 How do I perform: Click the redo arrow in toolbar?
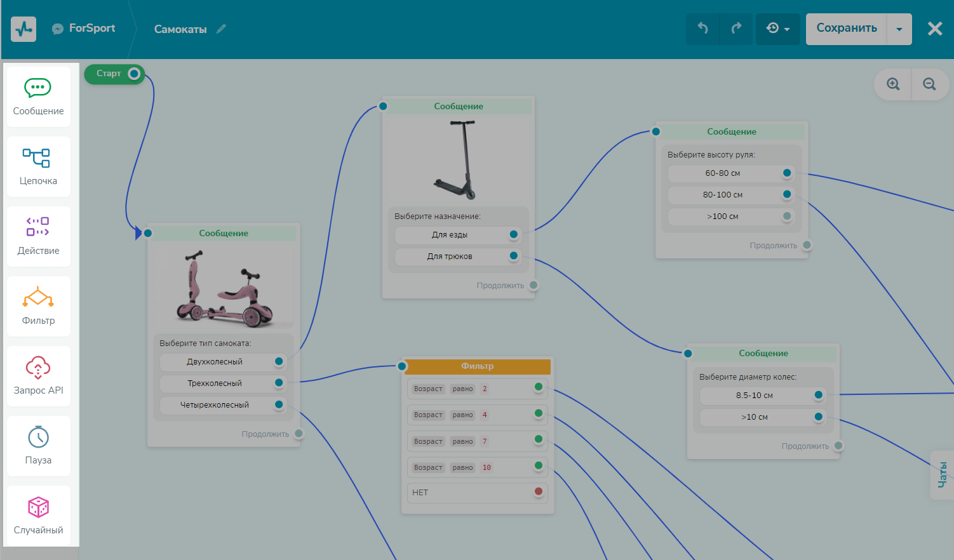(736, 29)
